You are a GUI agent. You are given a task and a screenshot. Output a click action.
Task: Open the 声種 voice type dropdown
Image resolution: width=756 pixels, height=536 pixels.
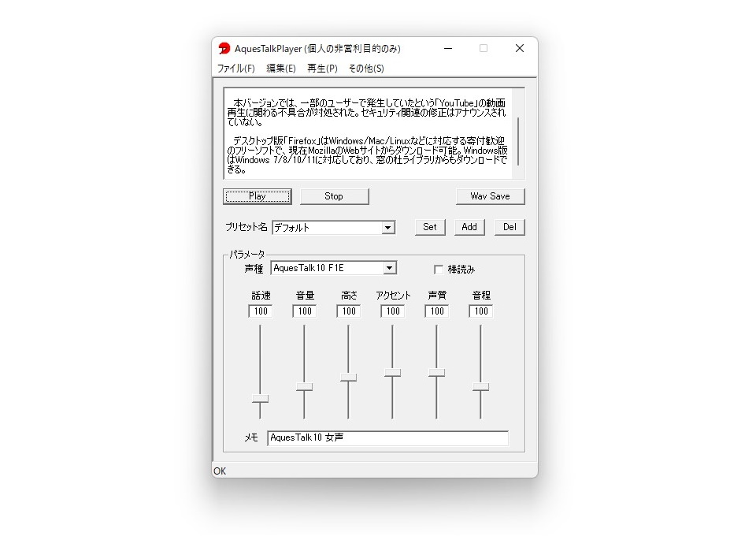[x=390, y=268]
